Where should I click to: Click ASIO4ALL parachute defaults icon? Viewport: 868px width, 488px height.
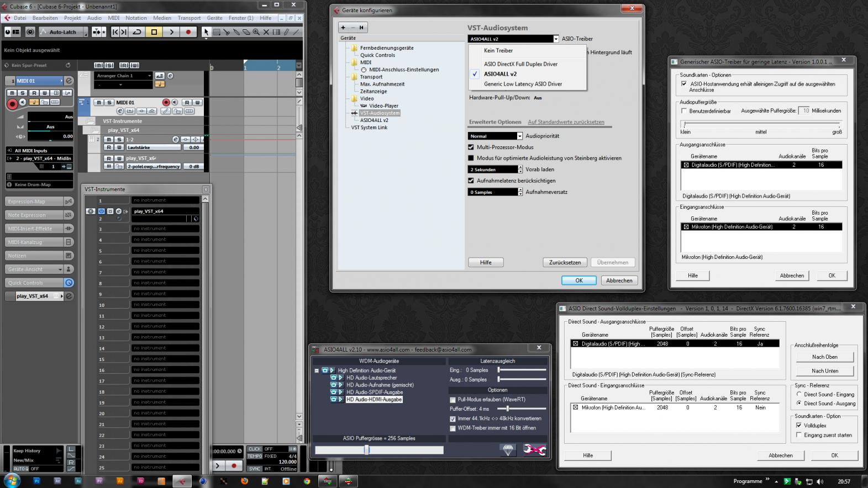click(508, 450)
